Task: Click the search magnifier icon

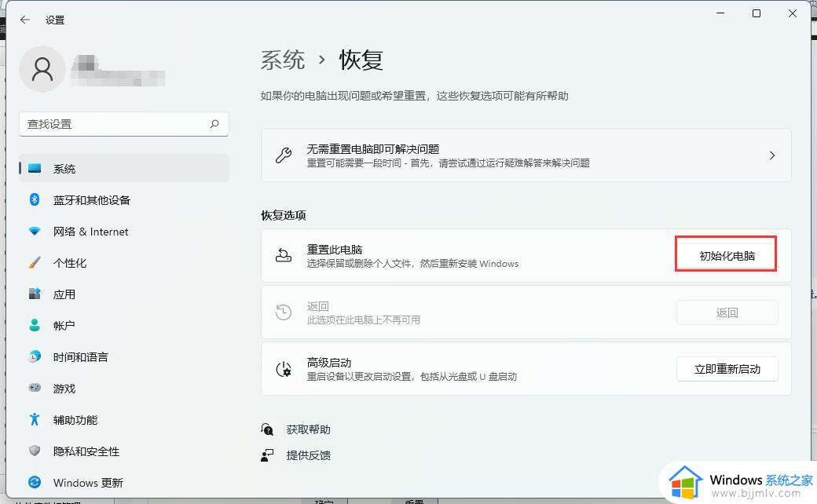Action: point(214,124)
